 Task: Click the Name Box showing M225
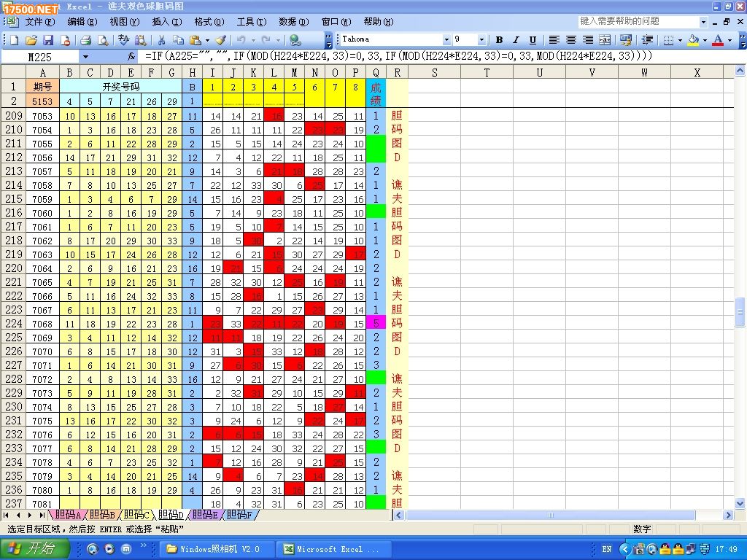[40, 57]
